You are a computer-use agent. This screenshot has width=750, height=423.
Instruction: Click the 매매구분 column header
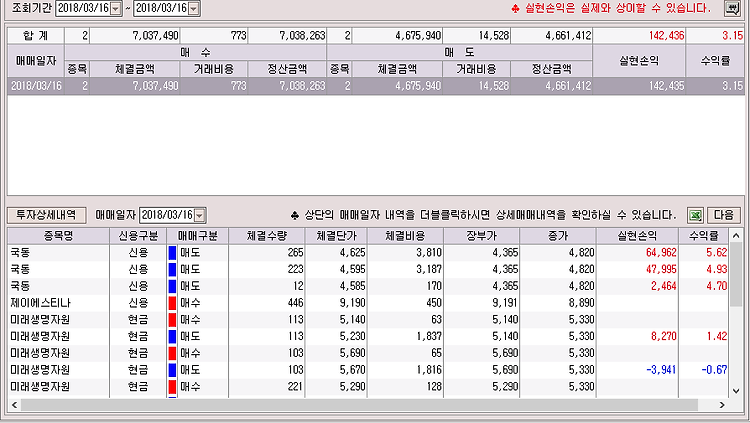(x=198, y=236)
